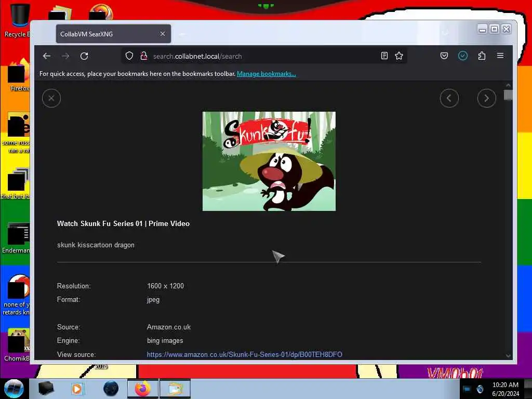
Task: Click the scrollbar up arrow
Action: 508,85
